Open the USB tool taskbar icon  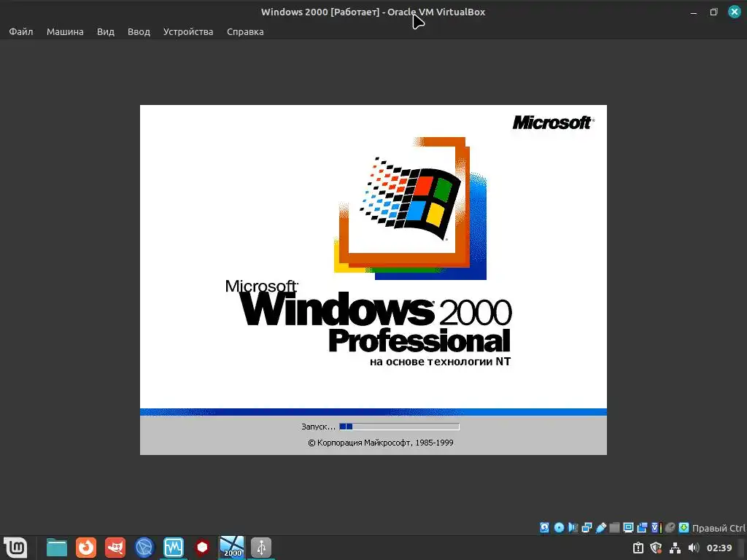tap(261, 547)
